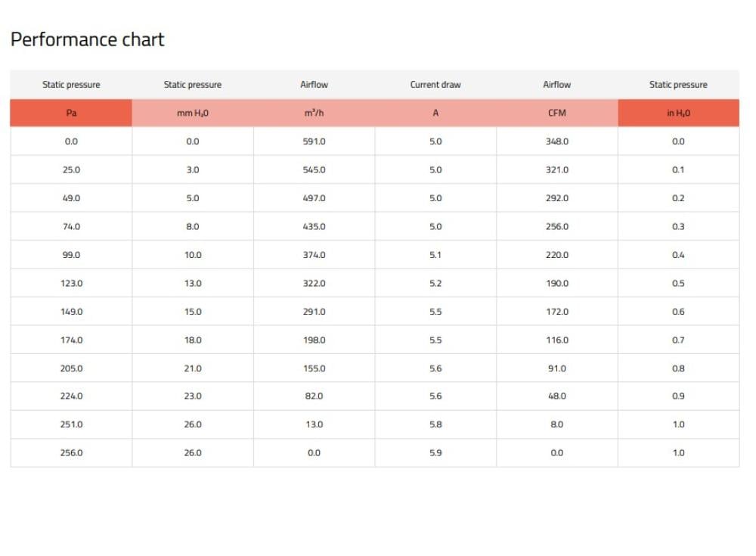Select the A (amps) unit header
Screen dimensions: 756x556
(435, 113)
